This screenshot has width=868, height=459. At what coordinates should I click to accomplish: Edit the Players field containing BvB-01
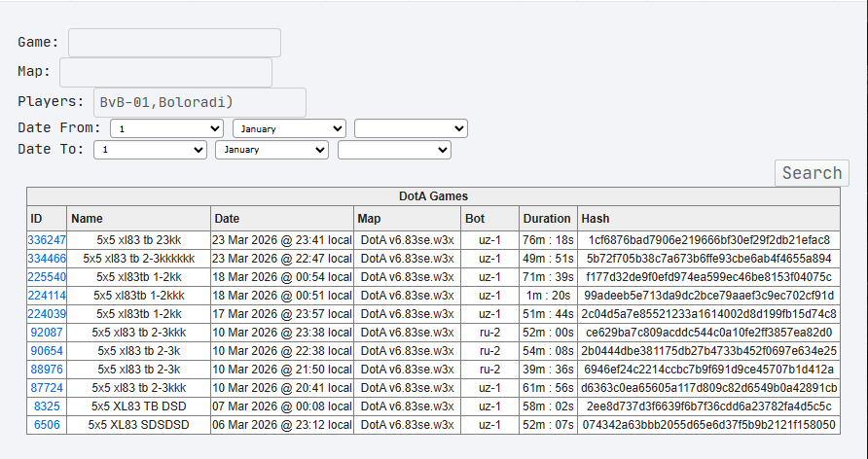pyautogui.click(x=199, y=102)
